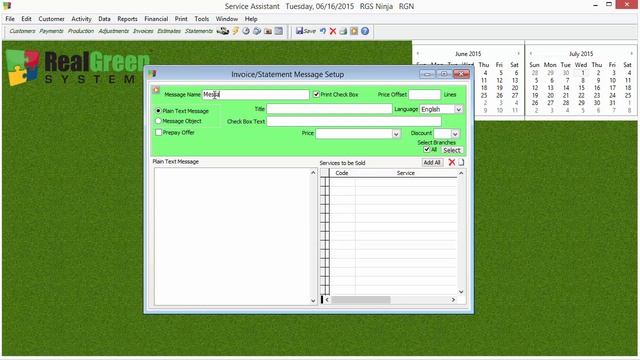The height and width of the screenshot is (360, 640).
Task: Open Invoices from the toolbar
Action: [143, 31]
